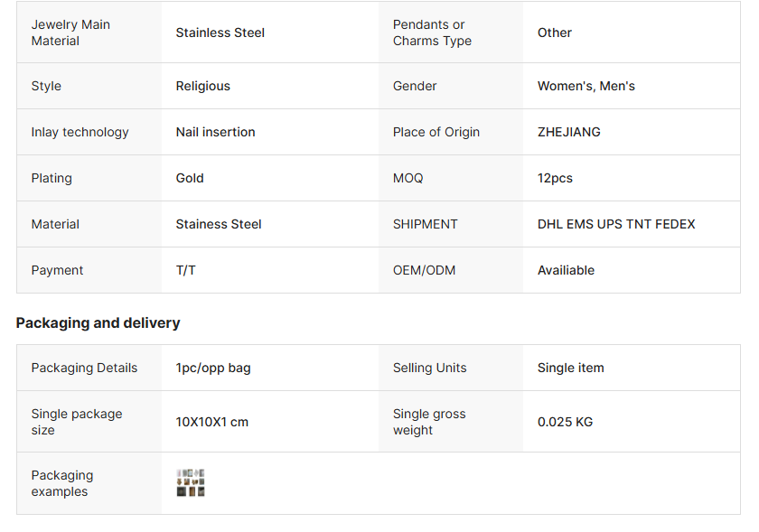Image resolution: width=759 pixels, height=532 pixels.
Task: Select the "Availiable" OEM/ODM value
Action: pyautogui.click(x=566, y=270)
